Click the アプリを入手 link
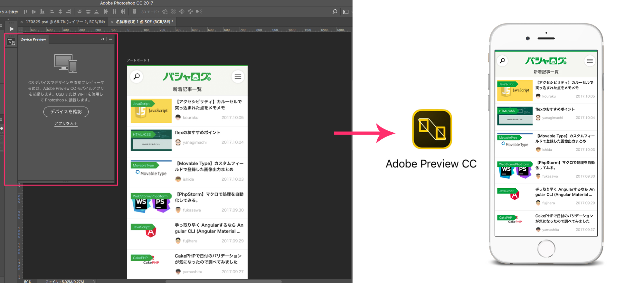 point(66,124)
